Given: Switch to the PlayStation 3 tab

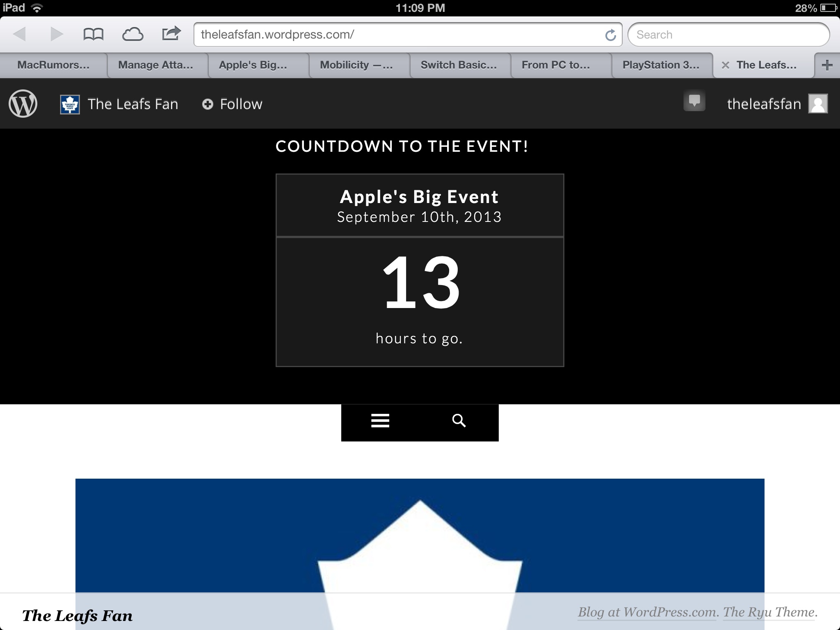Looking at the screenshot, I should [x=661, y=65].
